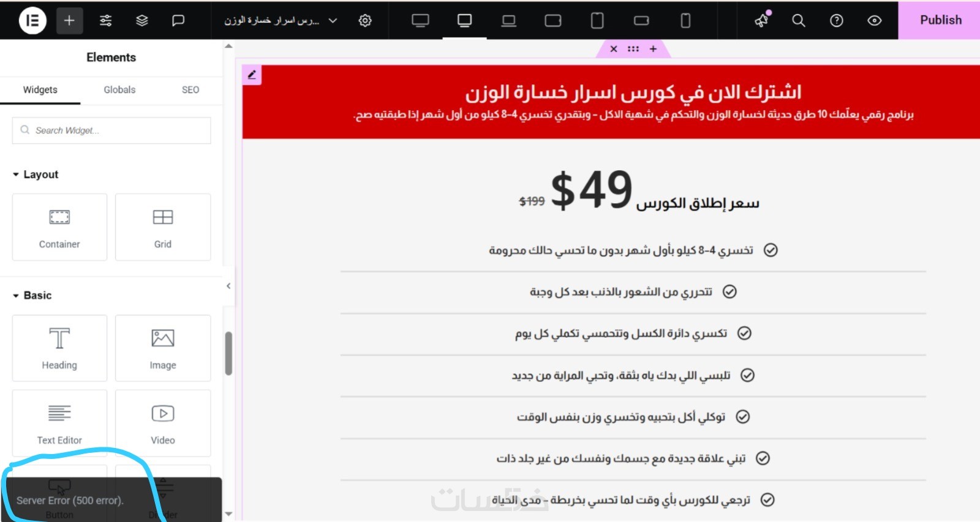Select the red banner main headline

pos(633,92)
